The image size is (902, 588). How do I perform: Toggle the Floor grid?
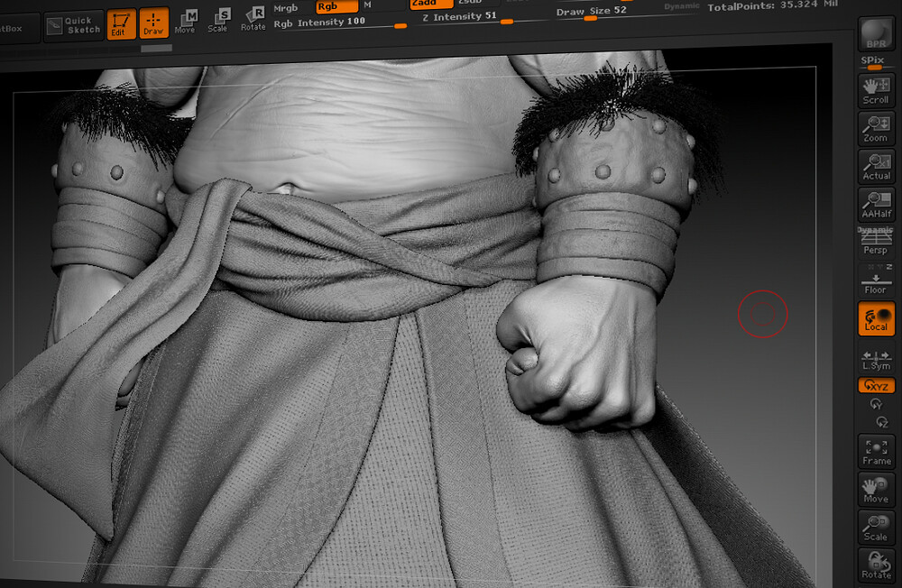[876, 280]
